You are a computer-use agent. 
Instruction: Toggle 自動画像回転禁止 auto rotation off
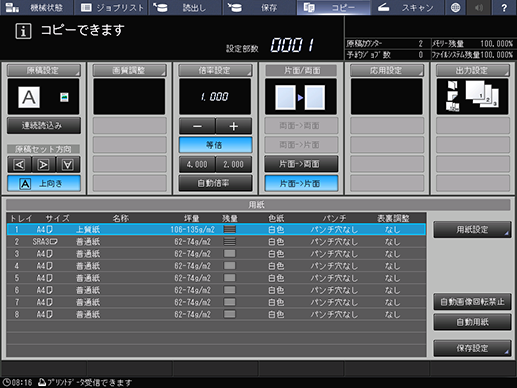472,302
